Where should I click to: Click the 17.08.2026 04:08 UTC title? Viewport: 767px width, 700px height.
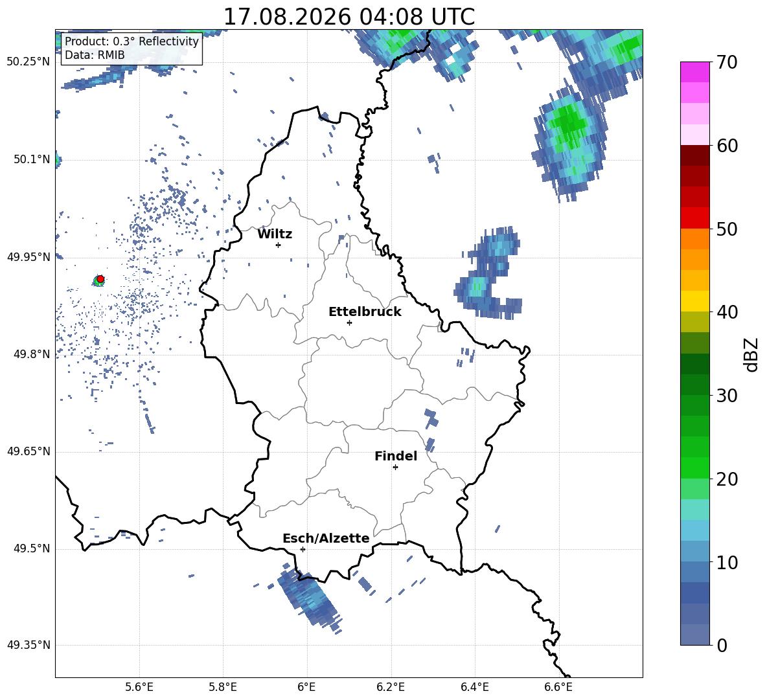[349, 17]
